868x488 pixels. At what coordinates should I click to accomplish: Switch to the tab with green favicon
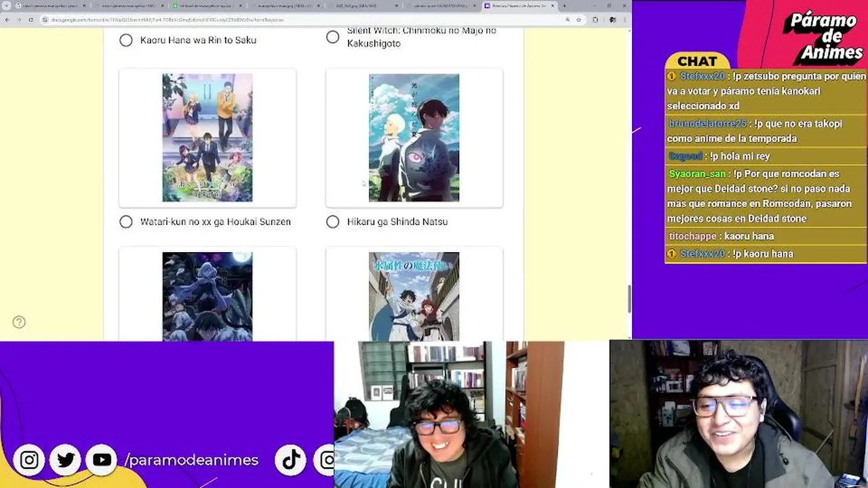pyautogui.click(x=207, y=6)
